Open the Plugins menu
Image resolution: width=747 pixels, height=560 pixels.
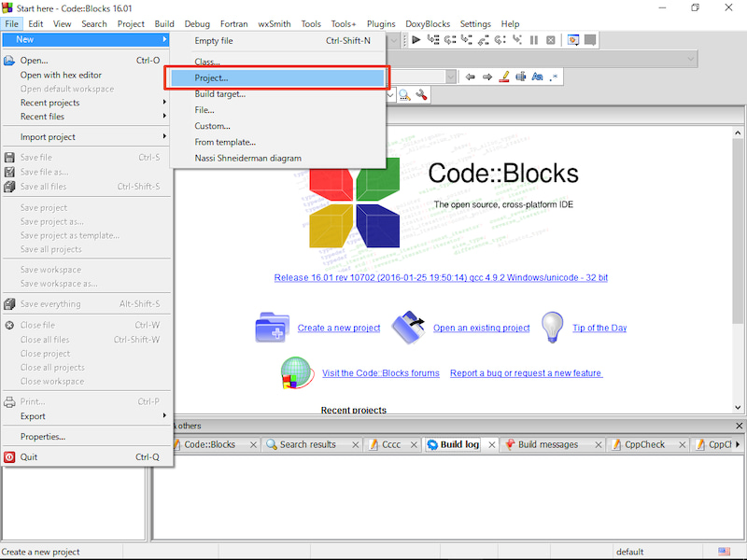[x=381, y=24]
